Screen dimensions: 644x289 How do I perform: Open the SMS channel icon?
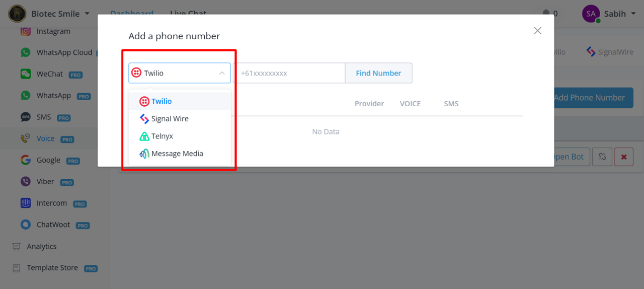(x=26, y=117)
